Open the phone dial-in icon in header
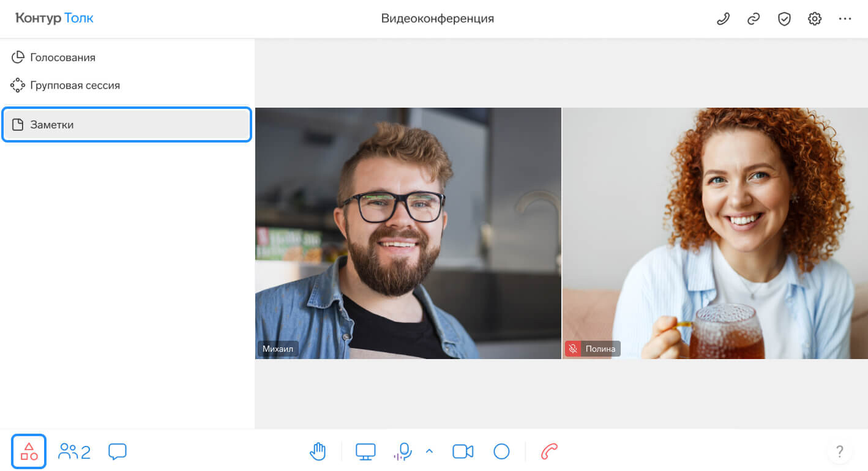868x471 pixels. click(x=723, y=19)
